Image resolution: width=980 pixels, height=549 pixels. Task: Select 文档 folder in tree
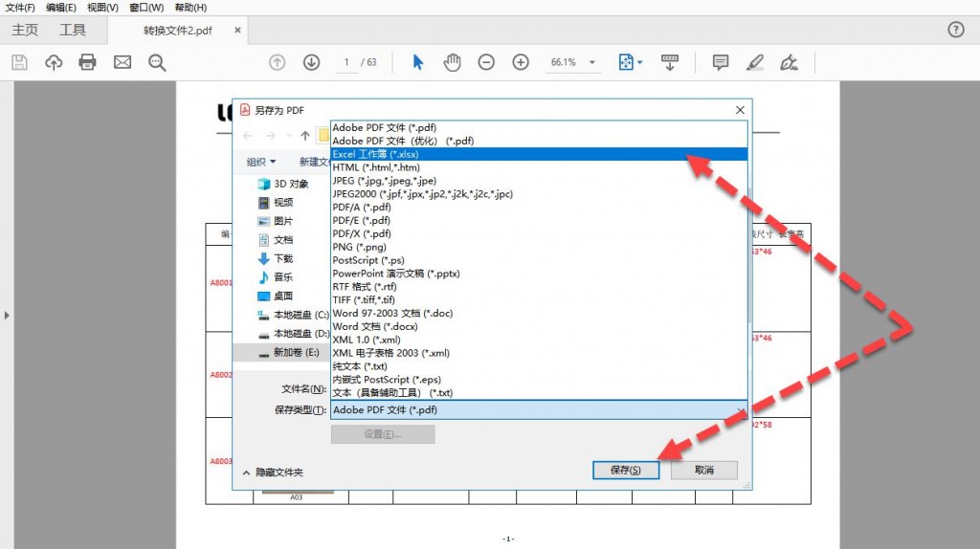(x=276, y=240)
